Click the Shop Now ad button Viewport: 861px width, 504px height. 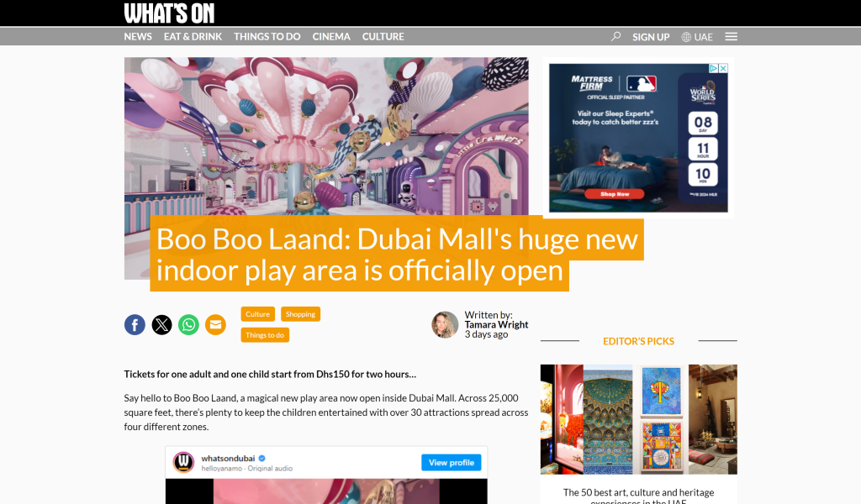pyautogui.click(x=615, y=193)
